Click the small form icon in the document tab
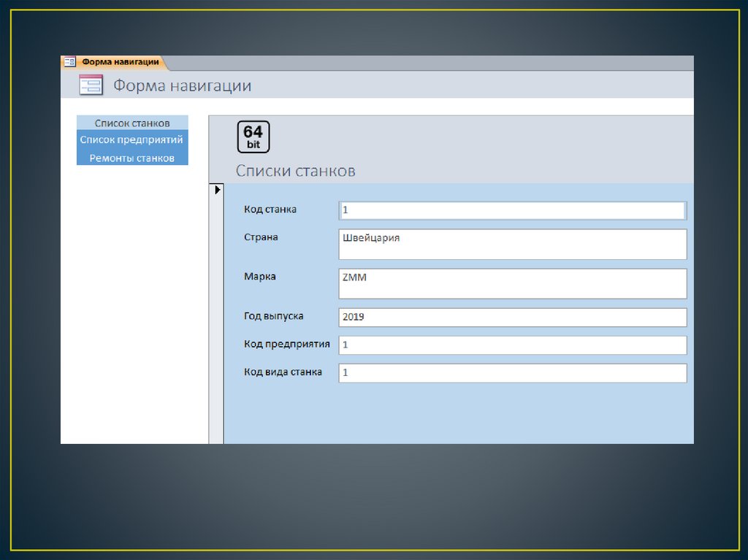 tap(69, 62)
